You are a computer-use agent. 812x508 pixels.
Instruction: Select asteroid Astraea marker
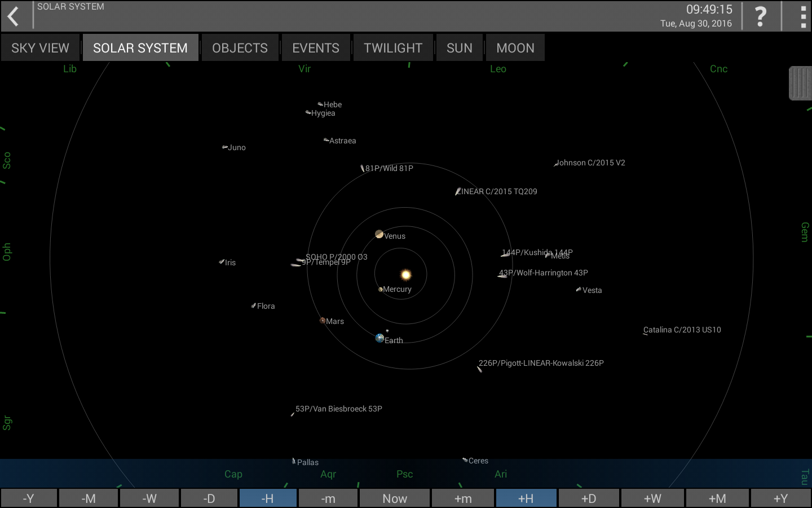[326, 139]
